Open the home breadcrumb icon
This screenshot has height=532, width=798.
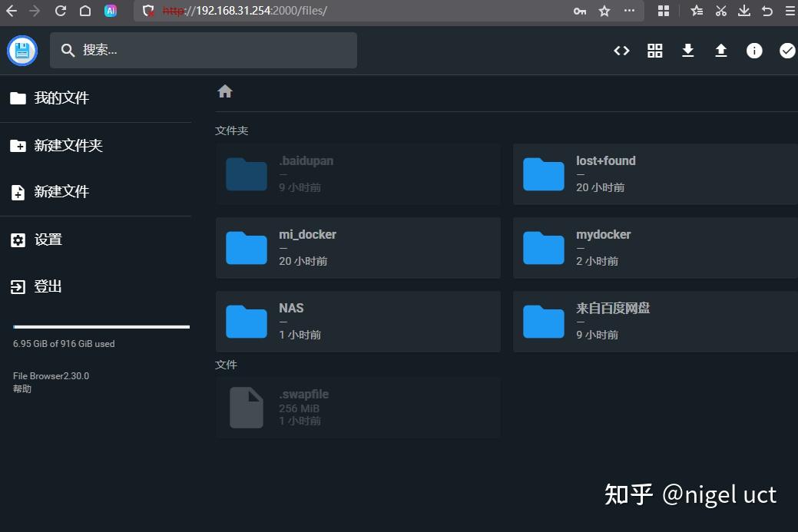[224, 91]
